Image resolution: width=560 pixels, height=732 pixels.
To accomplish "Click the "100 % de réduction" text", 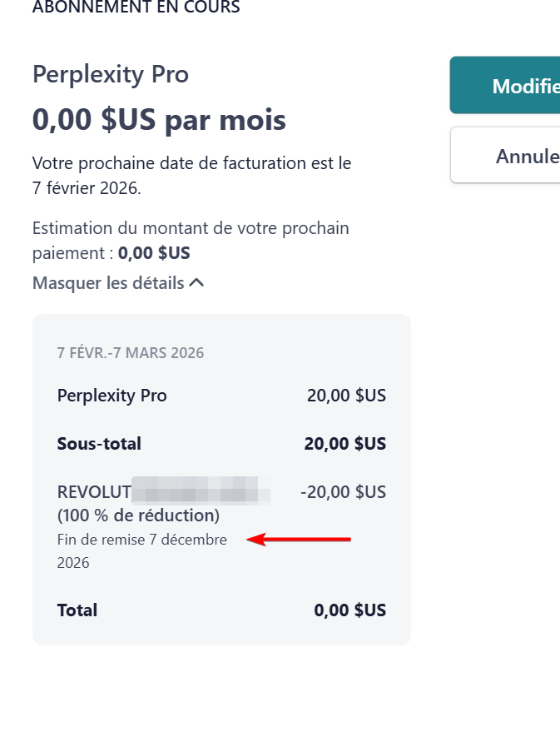I will pyautogui.click(x=138, y=515).
